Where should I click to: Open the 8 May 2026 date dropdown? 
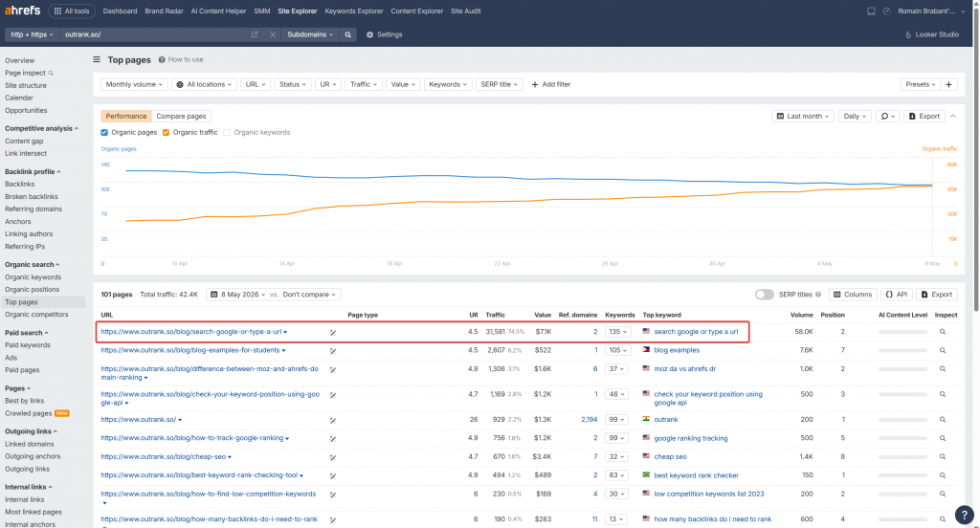(x=237, y=295)
